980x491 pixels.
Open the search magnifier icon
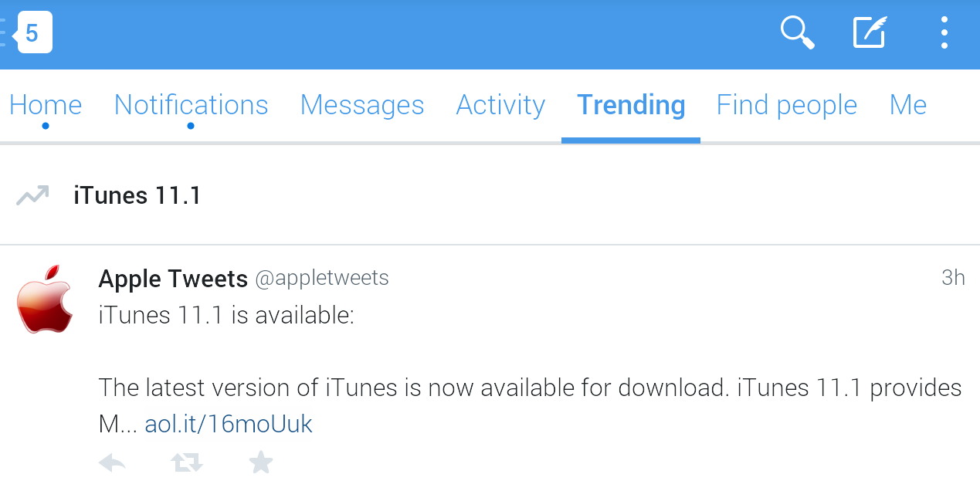798,33
